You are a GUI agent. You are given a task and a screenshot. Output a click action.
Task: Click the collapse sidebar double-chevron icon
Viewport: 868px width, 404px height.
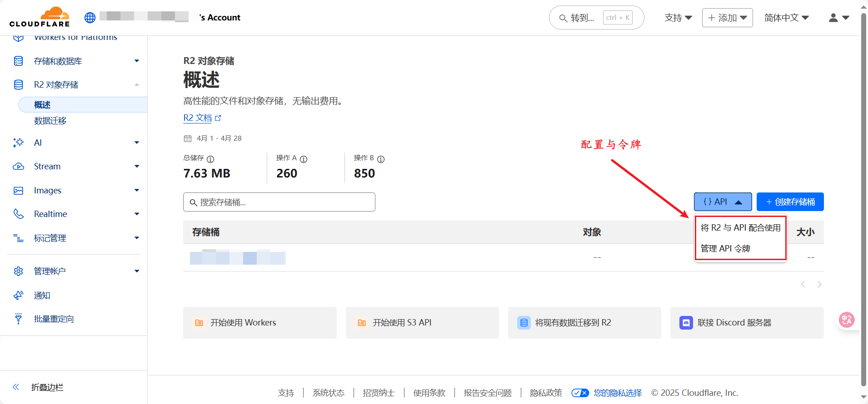pyautogui.click(x=16, y=387)
